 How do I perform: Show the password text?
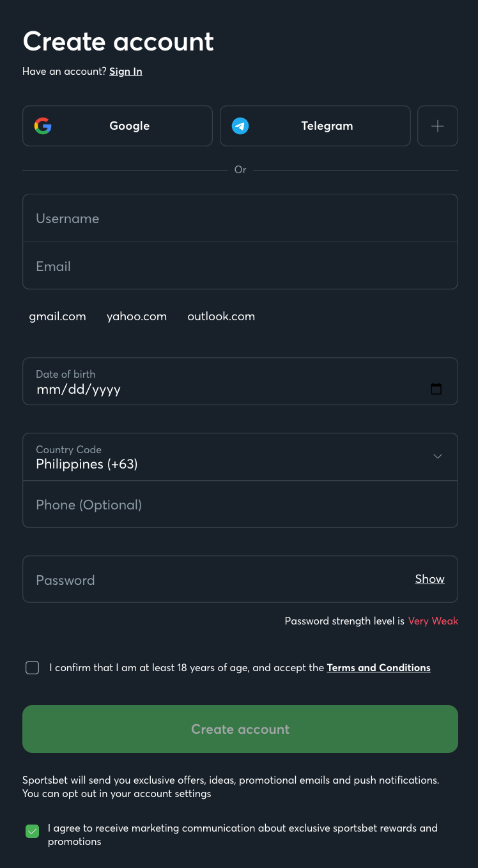point(430,579)
